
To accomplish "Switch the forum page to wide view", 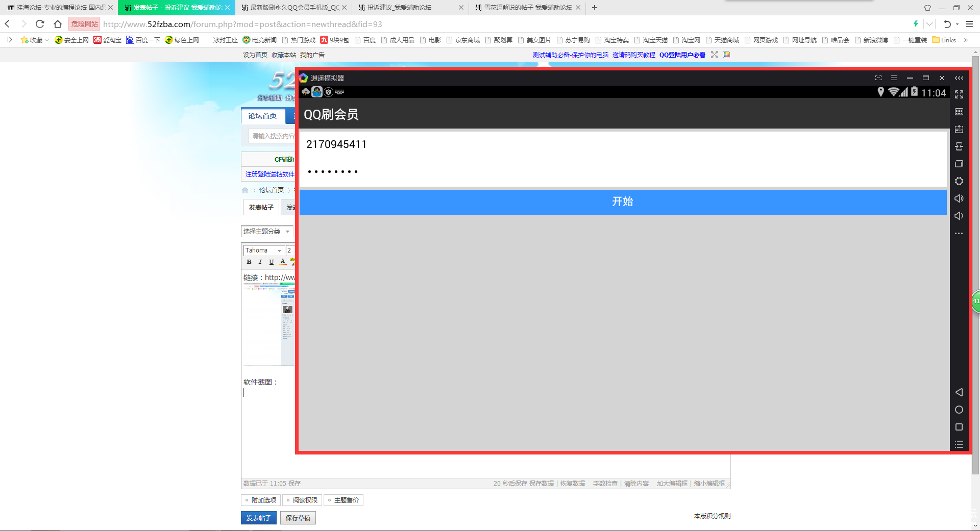I will pos(715,55).
